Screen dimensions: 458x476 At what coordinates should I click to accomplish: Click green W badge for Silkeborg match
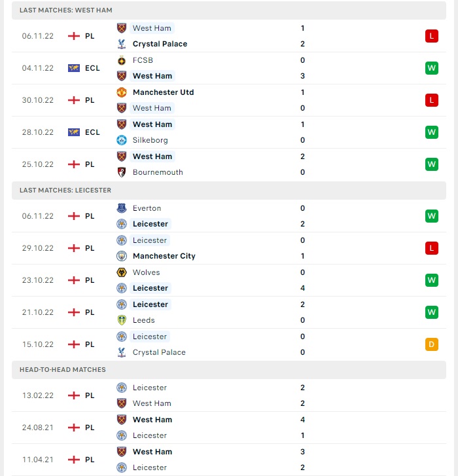tap(432, 132)
